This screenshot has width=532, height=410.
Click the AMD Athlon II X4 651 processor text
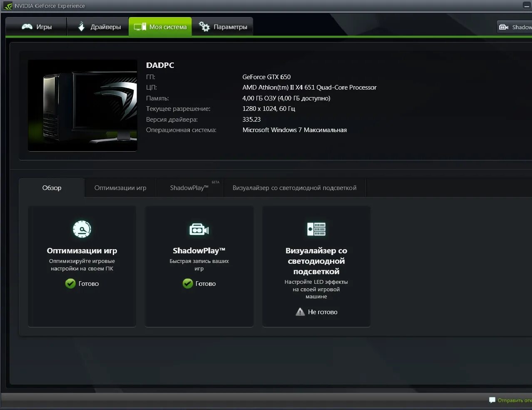309,87
